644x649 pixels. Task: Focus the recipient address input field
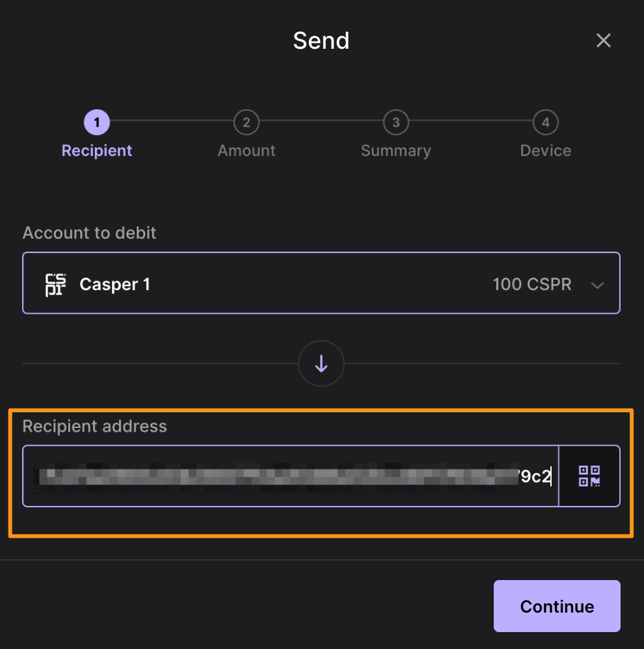[x=290, y=476]
